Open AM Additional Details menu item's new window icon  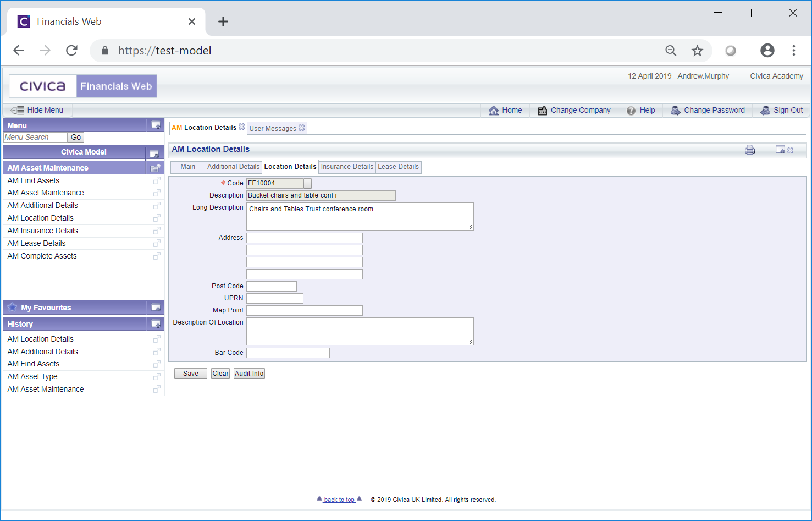tap(157, 206)
